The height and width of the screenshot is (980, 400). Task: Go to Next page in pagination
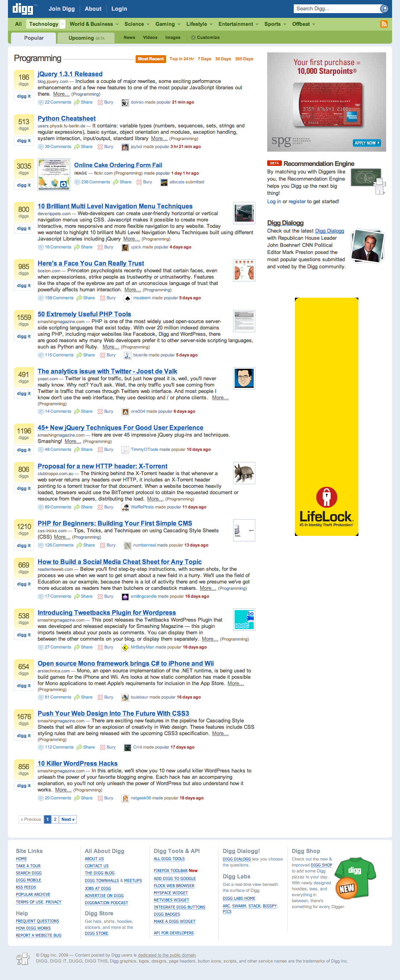coord(68,819)
